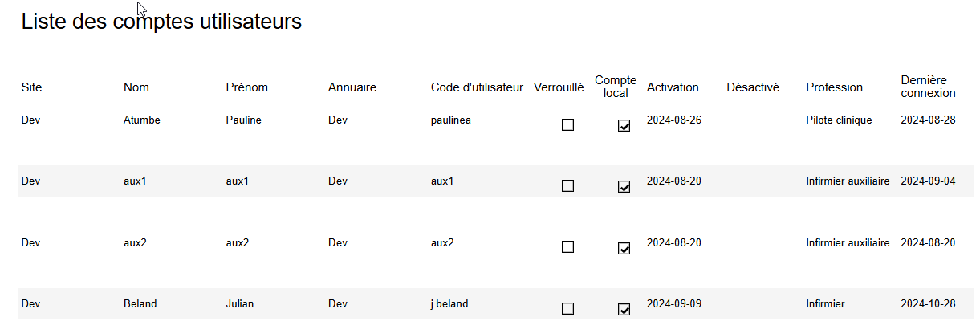This screenshot has width=980, height=333.
Task: Lock the Julian Beland account checkbox
Action: [567, 309]
